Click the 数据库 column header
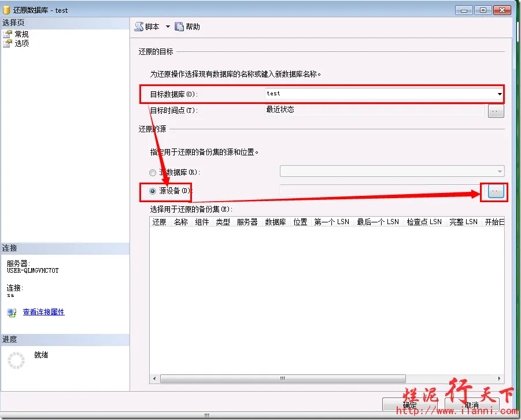 (276, 222)
